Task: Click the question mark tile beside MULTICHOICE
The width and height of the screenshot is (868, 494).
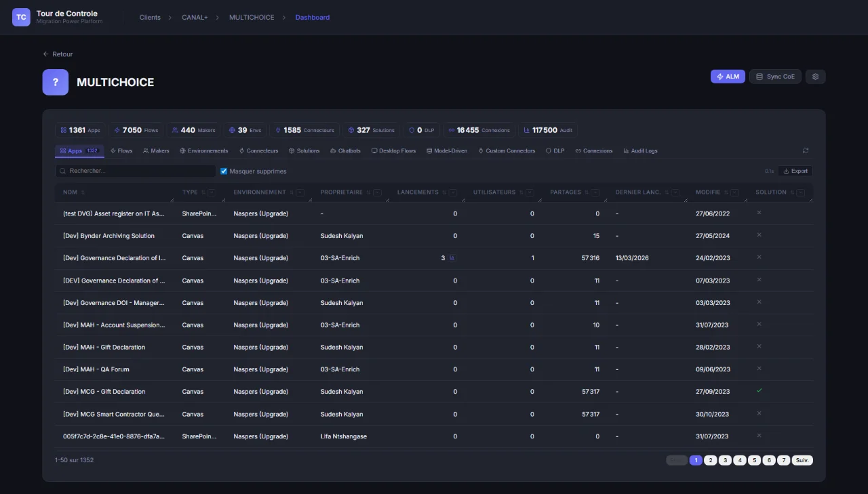Action: pyautogui.click(x=56, y=82)
